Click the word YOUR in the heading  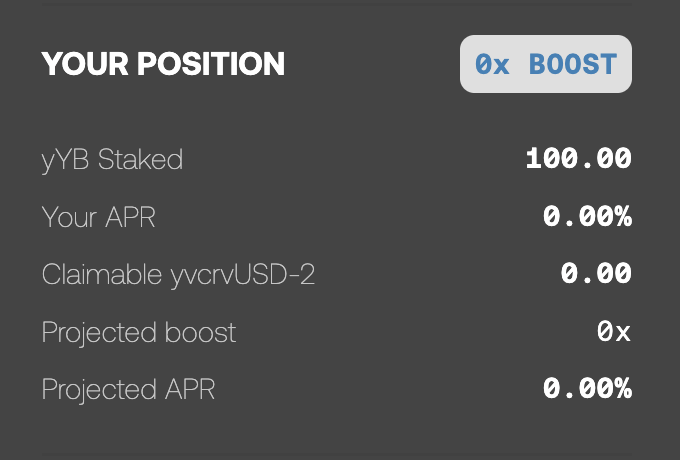point(82,64)
